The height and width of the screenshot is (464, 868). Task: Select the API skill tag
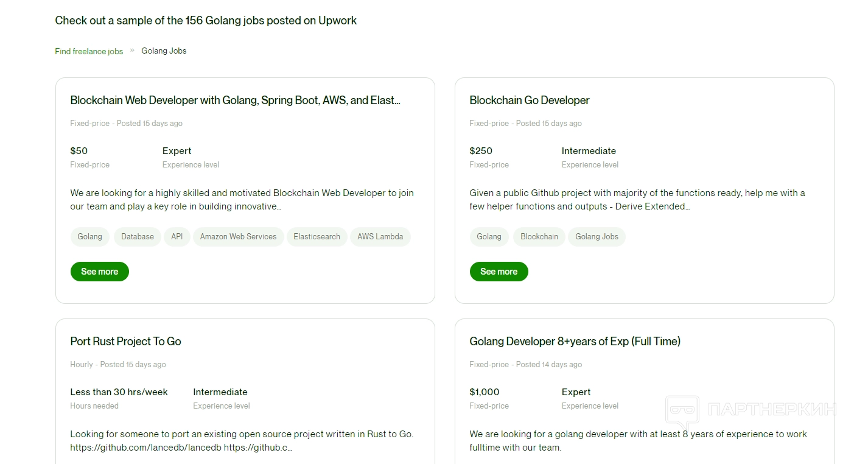coord(177,237)
